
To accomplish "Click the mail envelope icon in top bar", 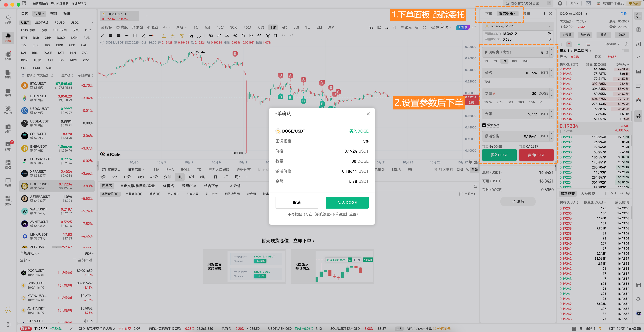I will point(588,3).
